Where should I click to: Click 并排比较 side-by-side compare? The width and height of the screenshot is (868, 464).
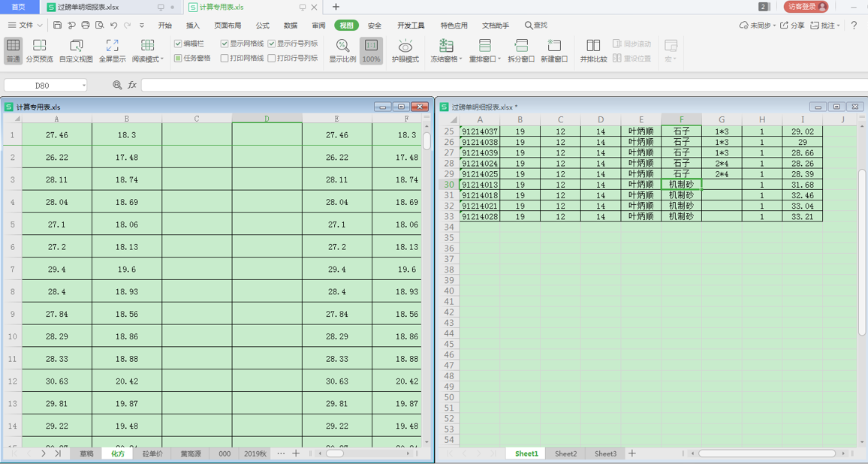593,50
